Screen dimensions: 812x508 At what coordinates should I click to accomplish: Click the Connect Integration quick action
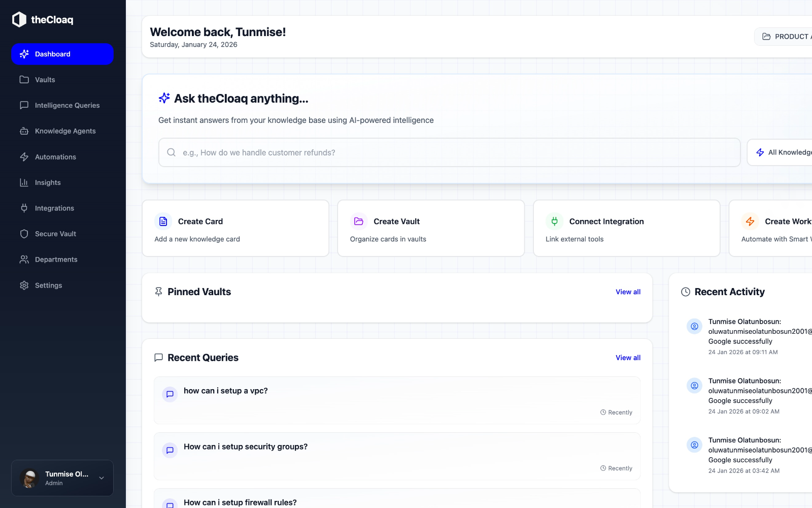pos(627,228)
